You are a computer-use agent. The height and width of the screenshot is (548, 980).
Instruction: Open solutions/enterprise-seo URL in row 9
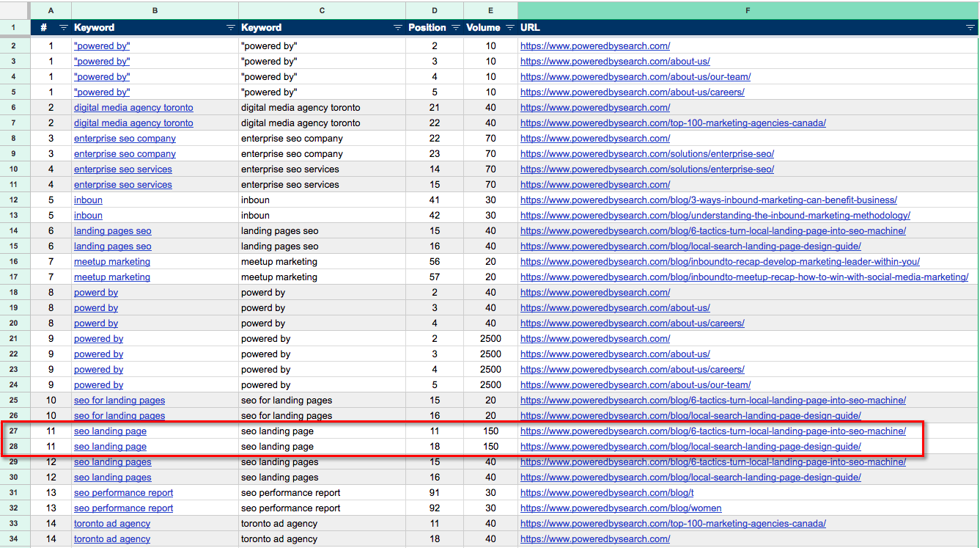point(647,154)
